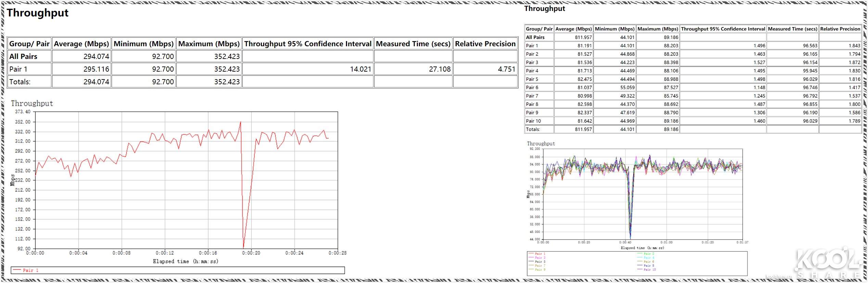Image resolution: width=868 pixels, height=283 pixels.
Task: Click the Pair 10 legend entry under the multi-pair chart
Action: tap(647, 270)
